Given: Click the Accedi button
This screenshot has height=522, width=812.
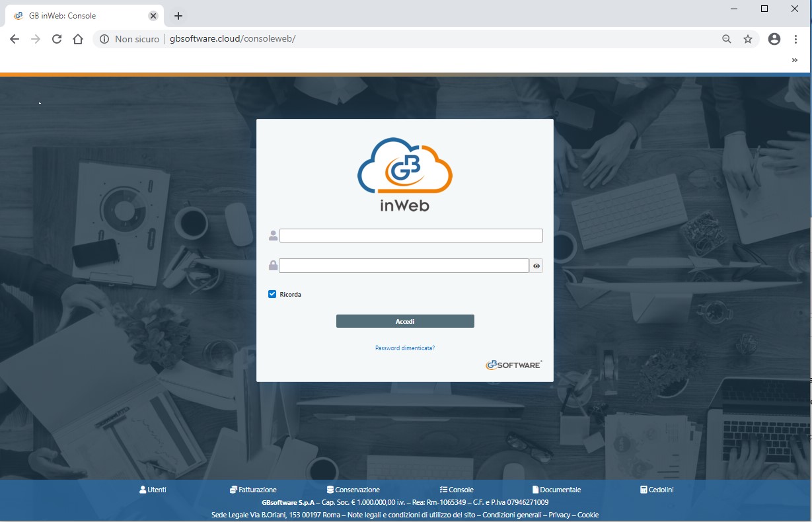Looking at the screenshot, I should 405,321.
